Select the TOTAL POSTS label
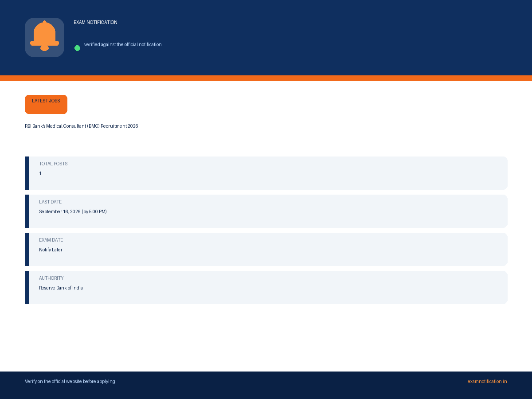The image size is (532, 399). click(x=53, y=164)
